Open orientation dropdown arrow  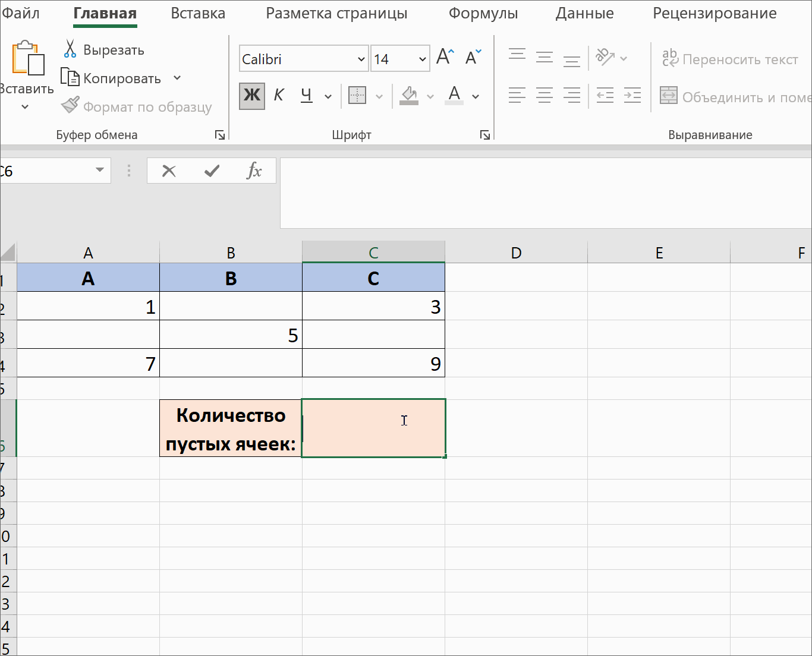[624, 58]
